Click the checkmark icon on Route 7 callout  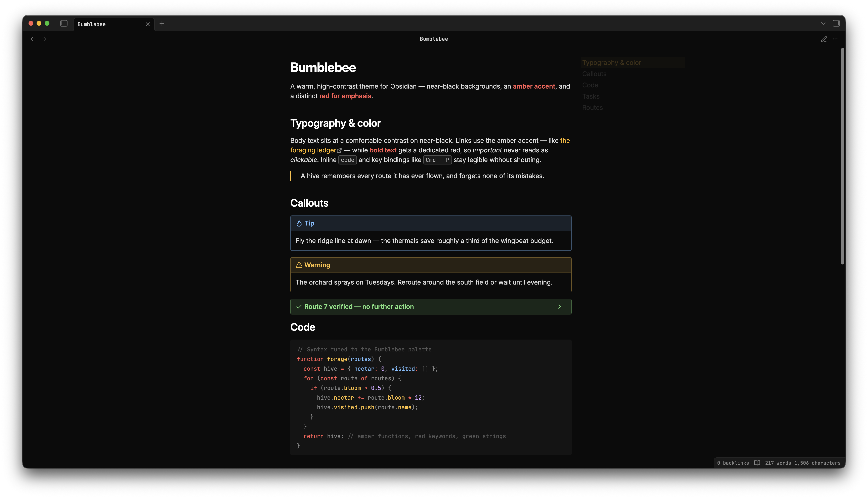pos(299,307)
